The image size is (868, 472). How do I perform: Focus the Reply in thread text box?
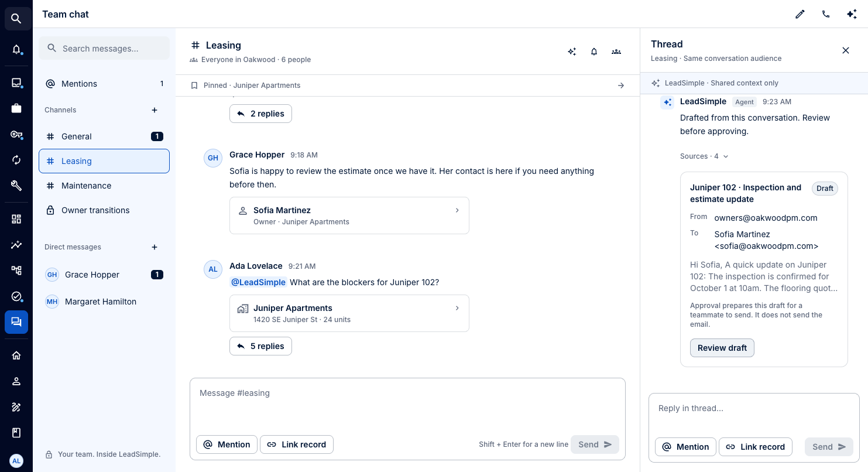click(x=754, y=415)
